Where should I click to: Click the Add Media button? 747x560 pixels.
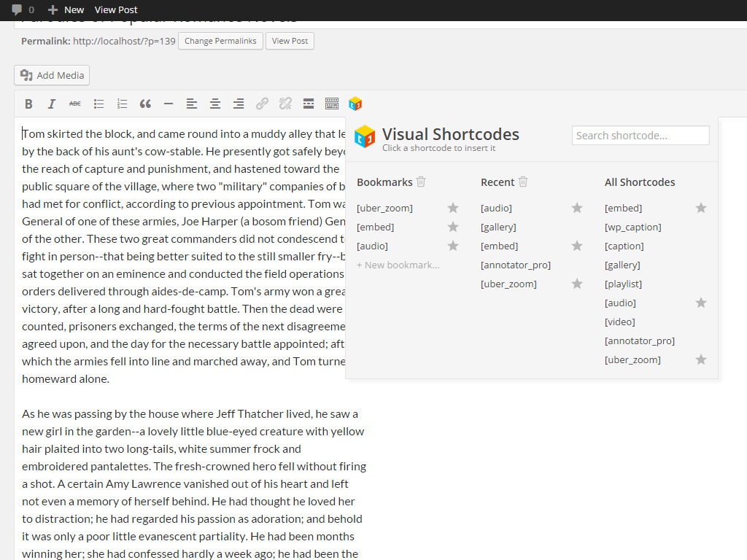click(52, 75)
